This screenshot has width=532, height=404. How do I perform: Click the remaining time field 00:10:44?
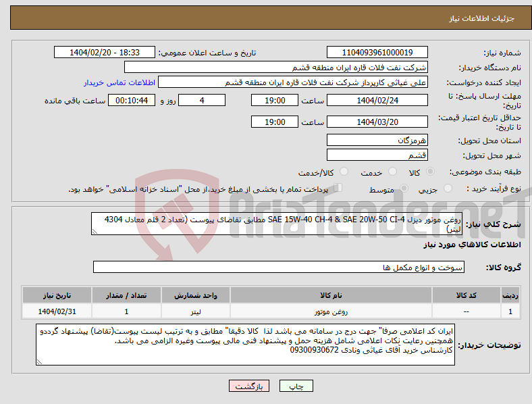coord(132,101)
